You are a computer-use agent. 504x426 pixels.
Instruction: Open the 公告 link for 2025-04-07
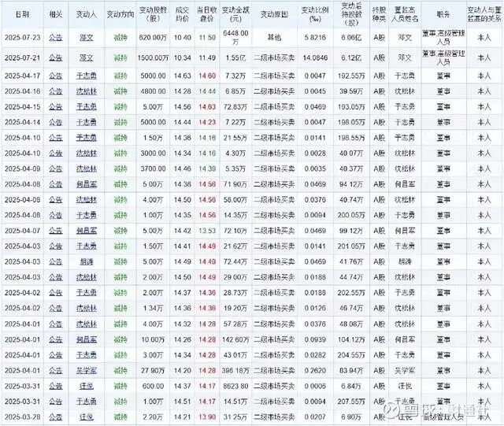coord(55,231)
